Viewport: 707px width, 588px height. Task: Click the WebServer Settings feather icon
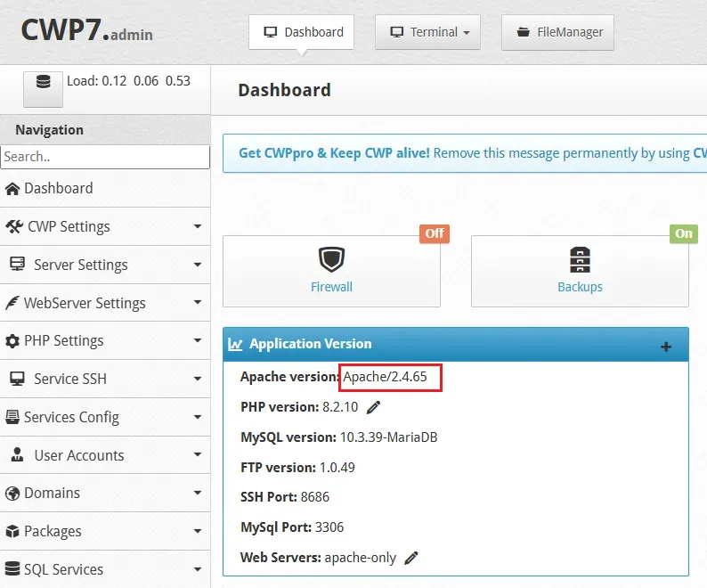(12, 303)
